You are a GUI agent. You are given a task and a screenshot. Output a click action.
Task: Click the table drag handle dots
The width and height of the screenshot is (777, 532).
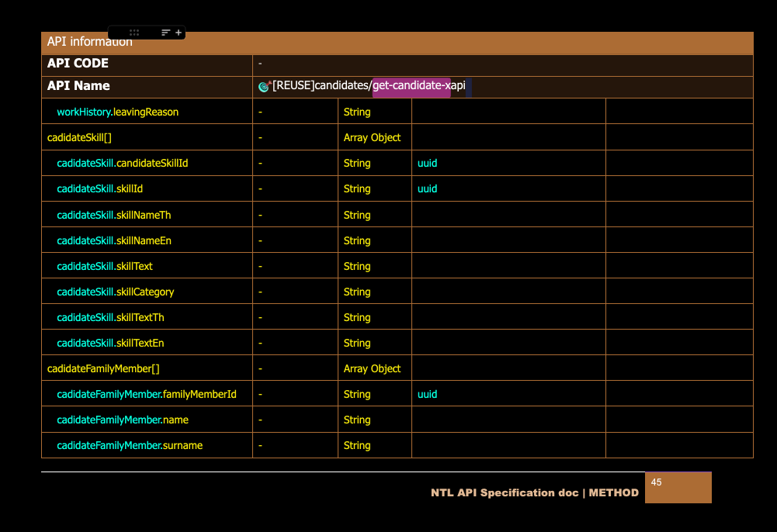(x=134, y=33)
